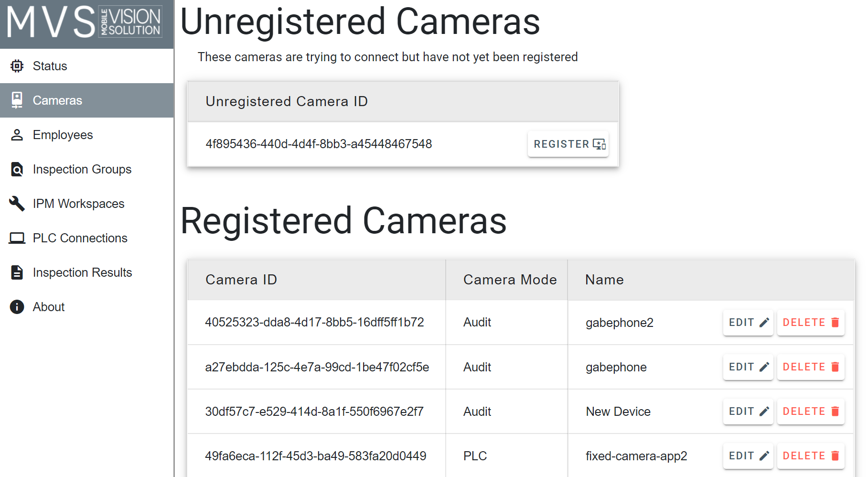This screenshot has width=868, height=477.
Task: Click the Inspection Groups magnifier icon
Action: (x=17, y=169)
